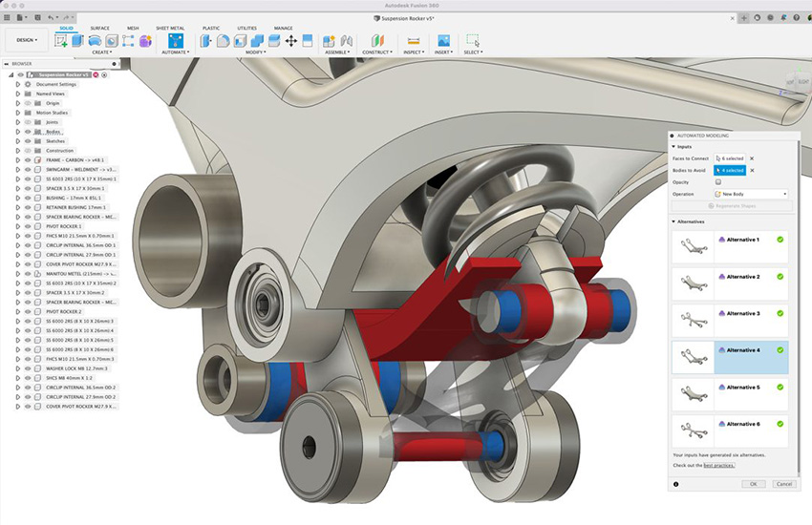Select the Hole tool
812x525 pixels.
pos(112,41)
